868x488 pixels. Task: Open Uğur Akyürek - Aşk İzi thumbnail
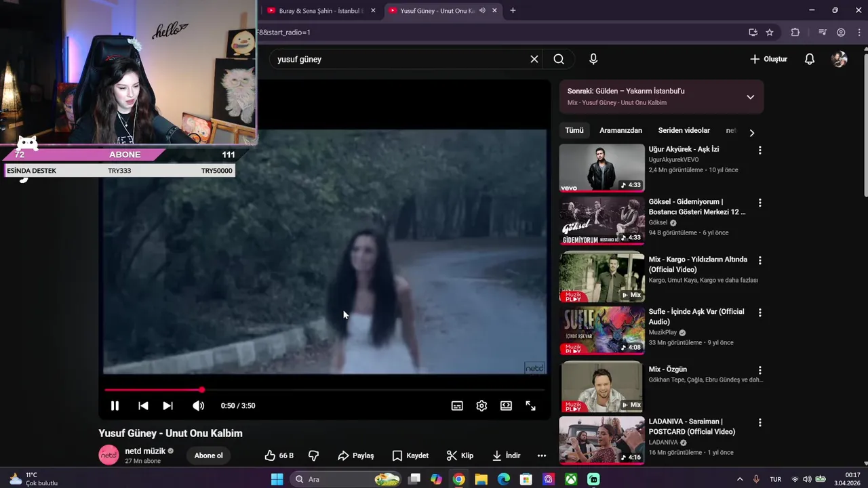tap(601, 167)
